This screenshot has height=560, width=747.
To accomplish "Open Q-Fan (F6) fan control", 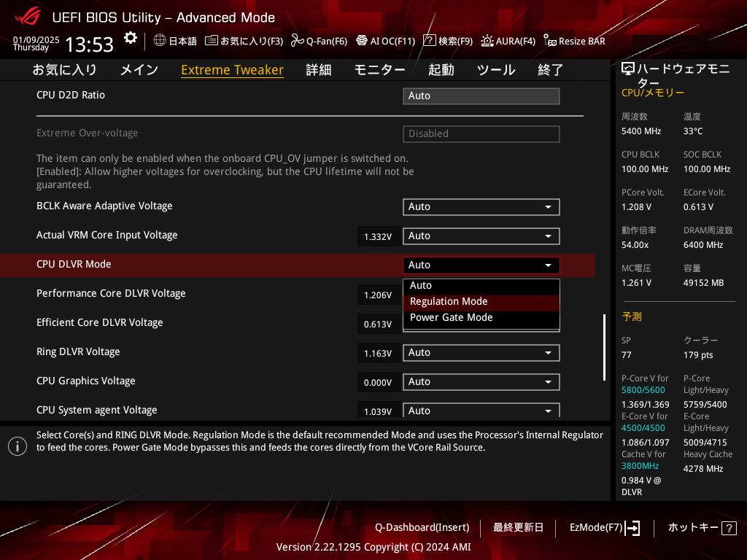I will (297, 41).
